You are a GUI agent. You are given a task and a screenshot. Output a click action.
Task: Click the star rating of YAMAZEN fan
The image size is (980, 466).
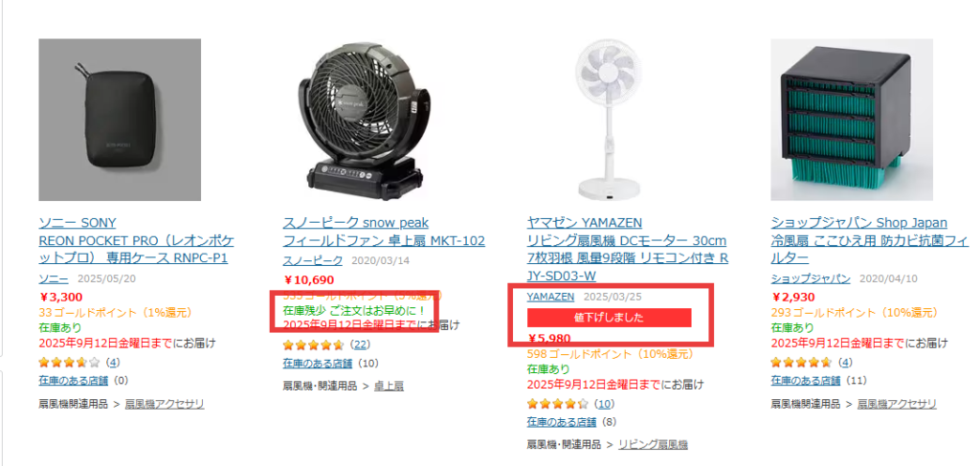[x=558, y=404]
